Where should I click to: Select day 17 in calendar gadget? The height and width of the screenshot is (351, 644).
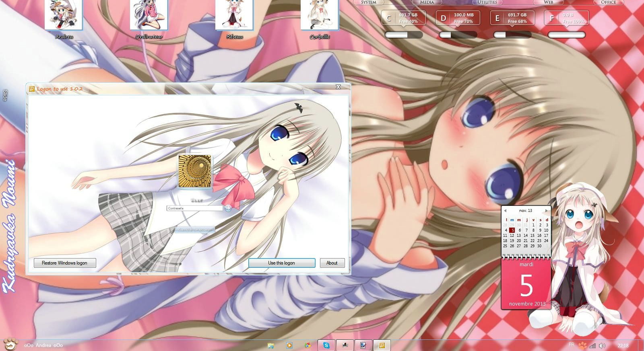point(546,236)
